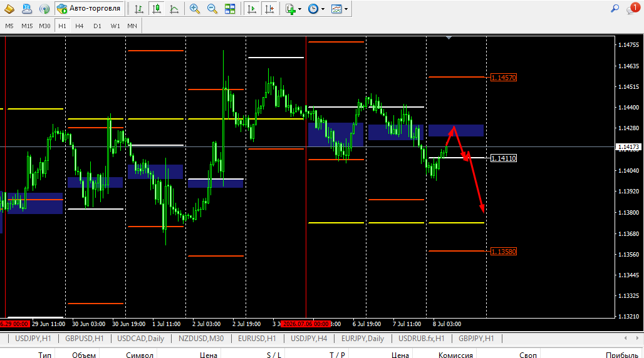Switch to the GBPJPY,H1 chart tab

tap(477, 339)
